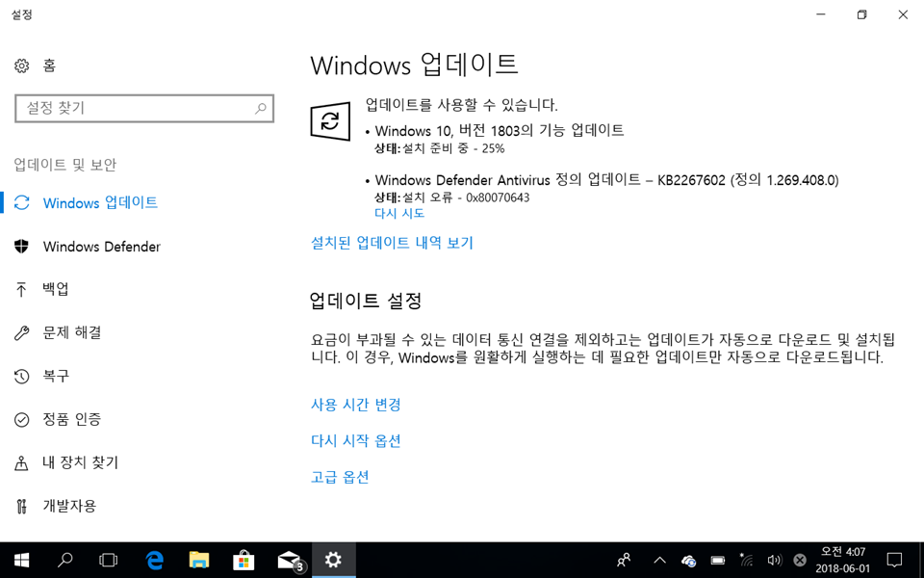Click the search magnifier in settings box
Screen dimensions: 924x578
point(261,108)
